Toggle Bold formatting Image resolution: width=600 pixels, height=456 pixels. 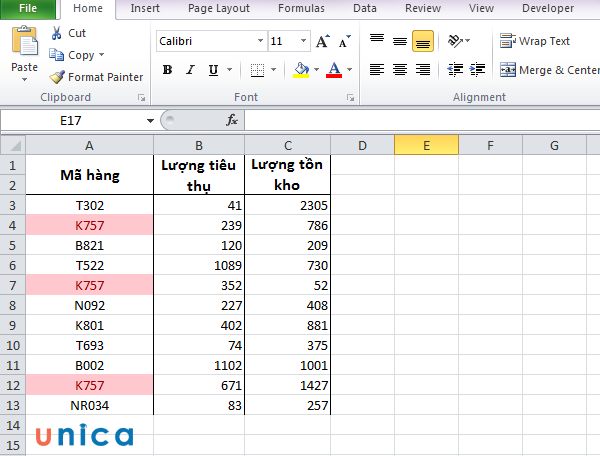click(167, 70)
